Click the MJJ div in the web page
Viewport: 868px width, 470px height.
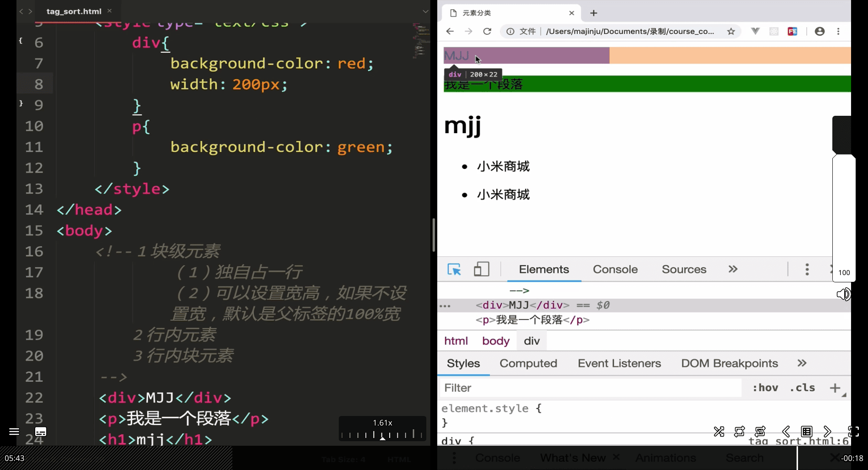tap(526, 55)
